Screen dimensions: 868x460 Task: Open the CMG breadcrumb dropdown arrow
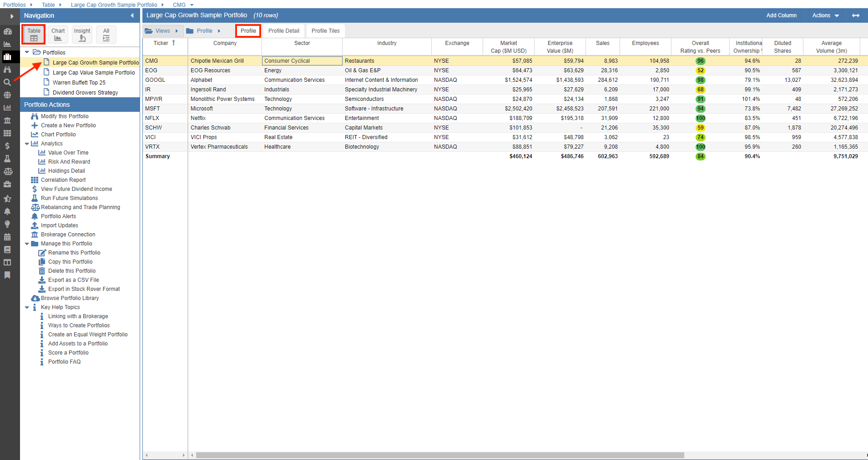pyautogui.click(x=192, y=5)
